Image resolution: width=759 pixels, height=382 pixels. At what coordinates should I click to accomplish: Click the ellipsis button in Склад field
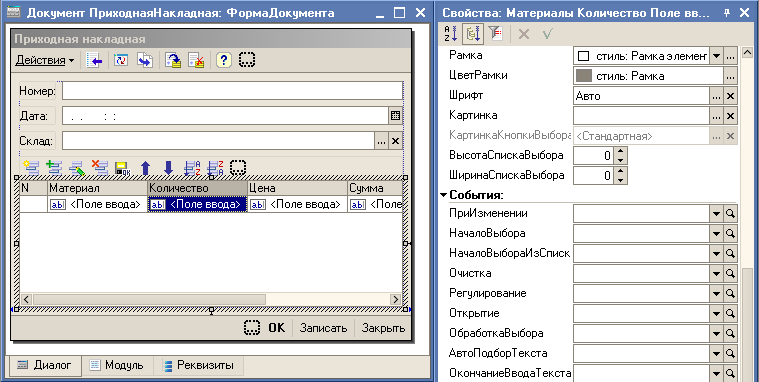pos(381,141)
